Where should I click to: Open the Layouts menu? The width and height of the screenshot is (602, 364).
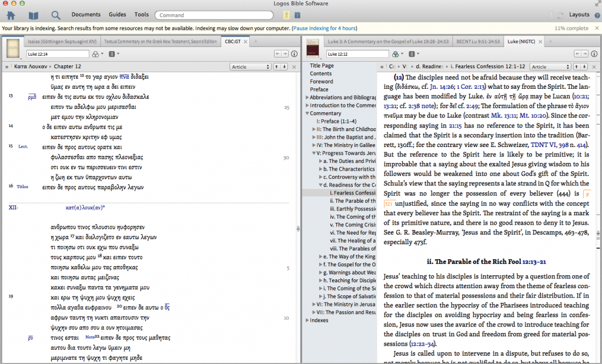(x=579, y=15)
